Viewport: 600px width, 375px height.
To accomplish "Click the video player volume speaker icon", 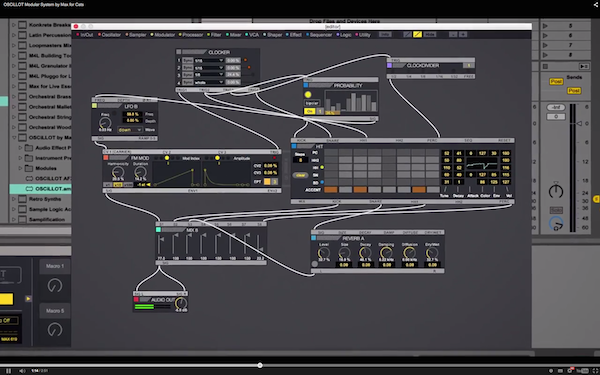I will click(22, 370).
